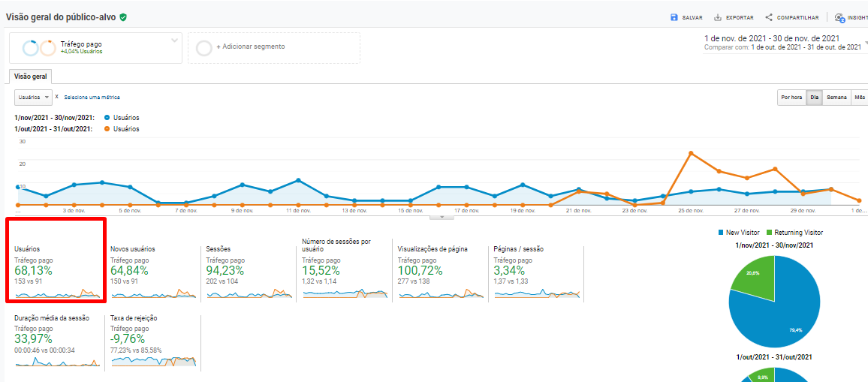868x382 pixels.
Task: Click + Adicionar segmento
Action: click(251, 47)
